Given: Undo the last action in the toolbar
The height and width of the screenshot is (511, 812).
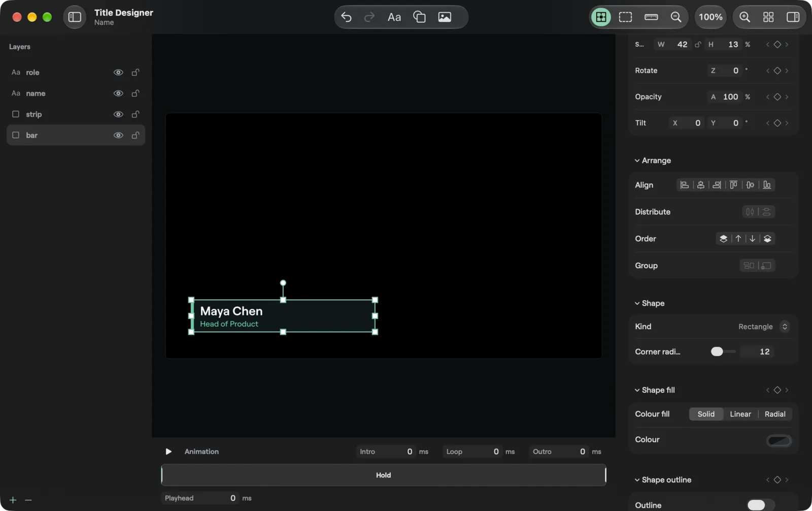Looking at the screenshot, I should (346, 17).
